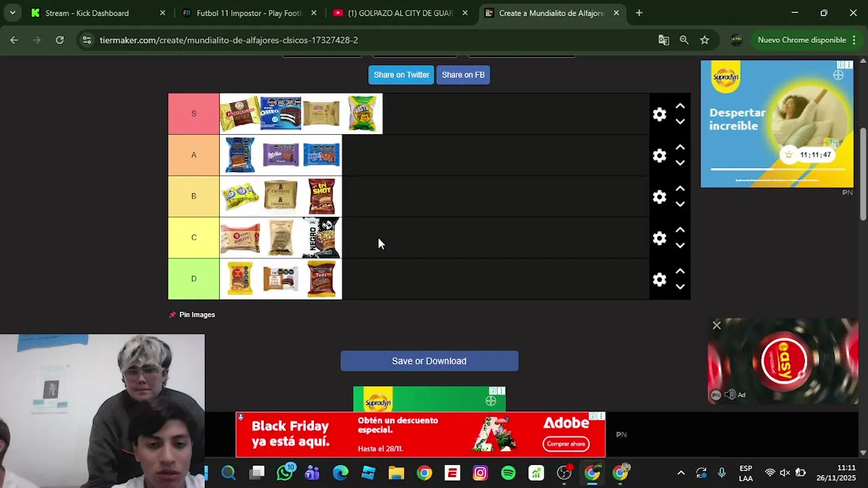Select the Cachafaz alfajor in B tier
Screen dimensions: 868x488
(x=281, y=197)
